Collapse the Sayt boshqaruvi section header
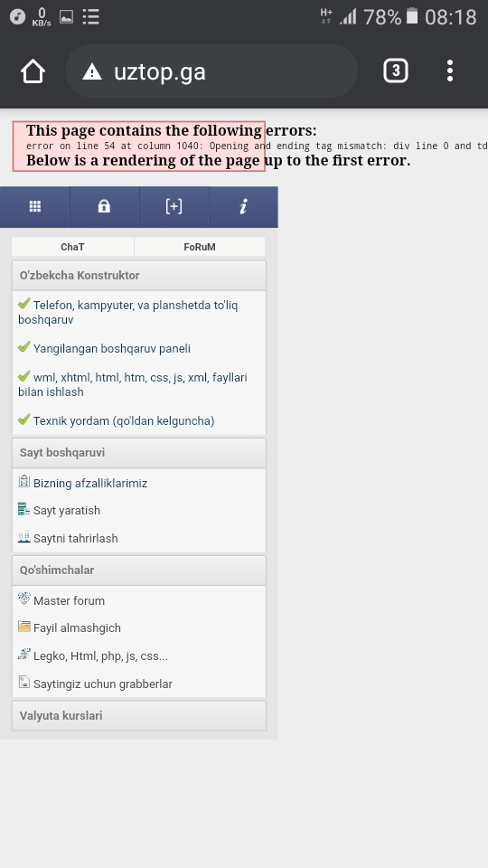488x868 pixels. point(139,453)
